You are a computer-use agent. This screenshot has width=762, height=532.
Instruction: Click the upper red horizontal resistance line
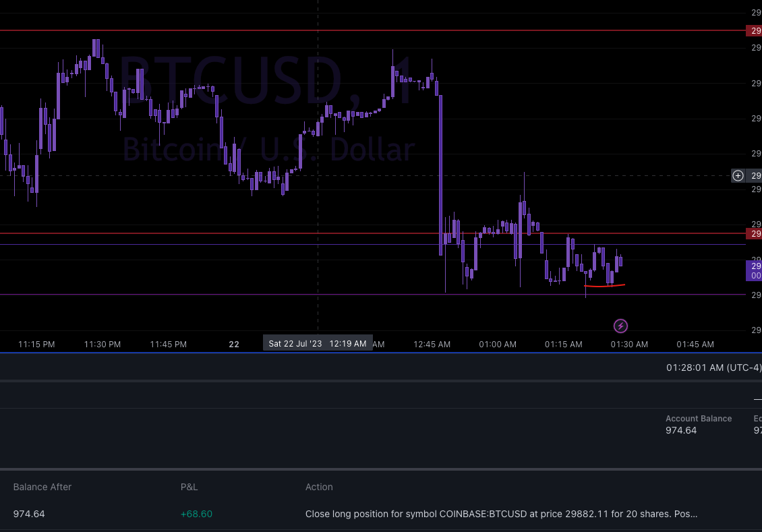(x=337, y=30)
